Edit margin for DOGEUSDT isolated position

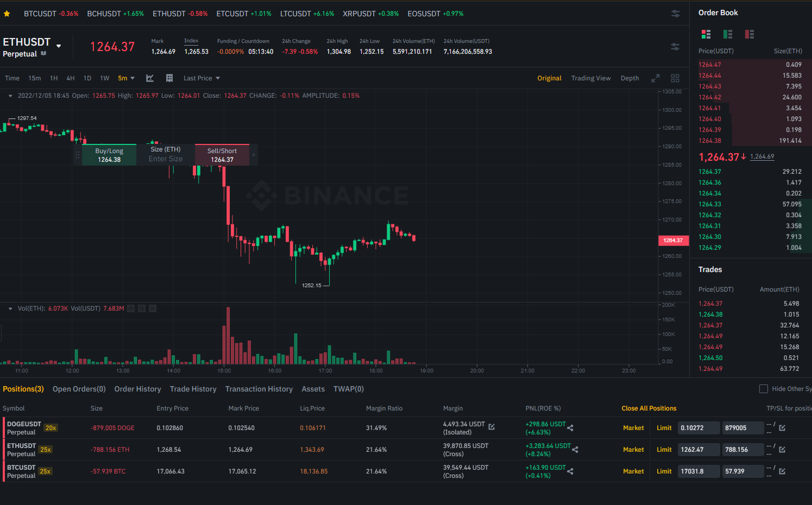coord(492,427)
